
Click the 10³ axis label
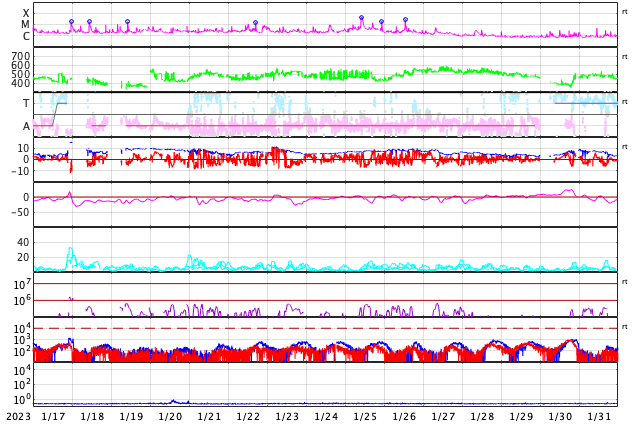(x=22, y=340)
